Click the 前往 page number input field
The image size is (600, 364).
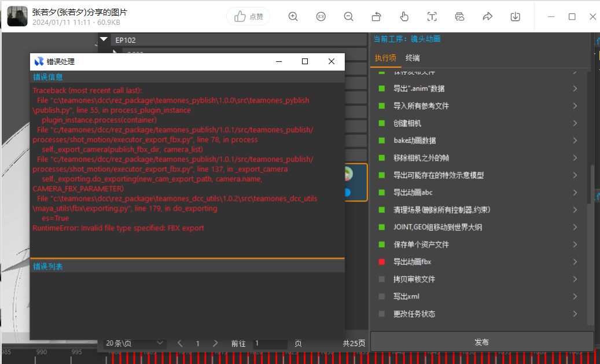click(x=270, y=344)
